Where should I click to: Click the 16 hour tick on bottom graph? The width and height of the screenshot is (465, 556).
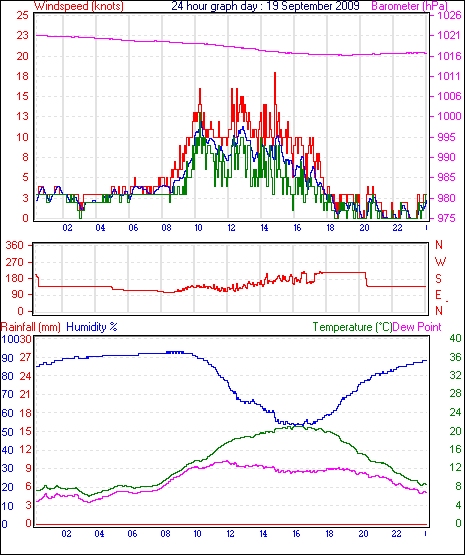click(x=297, y=533)
